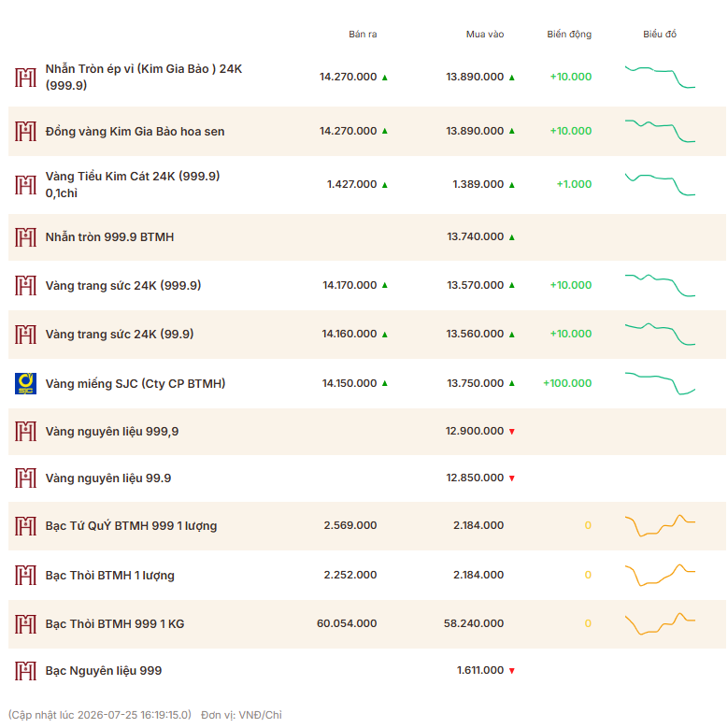Select the Bạc Thỏi BTMH 1 lượng row name

coord(109,576)
